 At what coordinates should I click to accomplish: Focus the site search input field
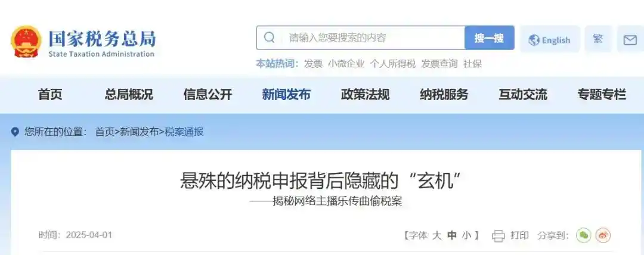pyautogui.click(x=373, y=38)
